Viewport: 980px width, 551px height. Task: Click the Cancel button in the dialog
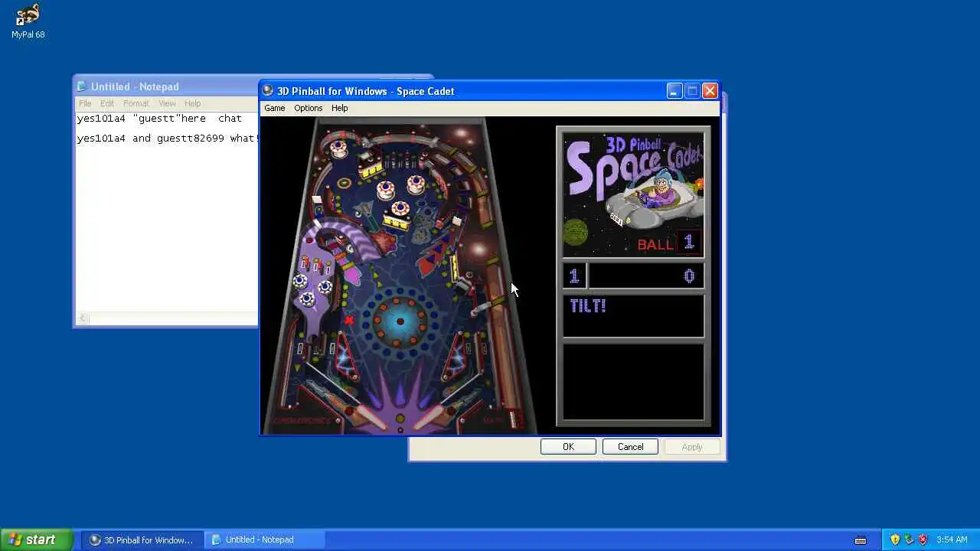point(630,447)
